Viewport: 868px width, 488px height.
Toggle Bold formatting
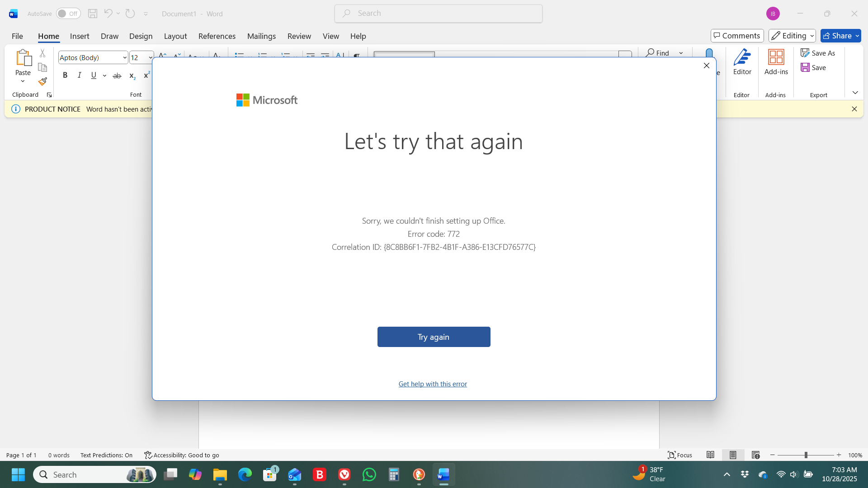tap(65, 75)
